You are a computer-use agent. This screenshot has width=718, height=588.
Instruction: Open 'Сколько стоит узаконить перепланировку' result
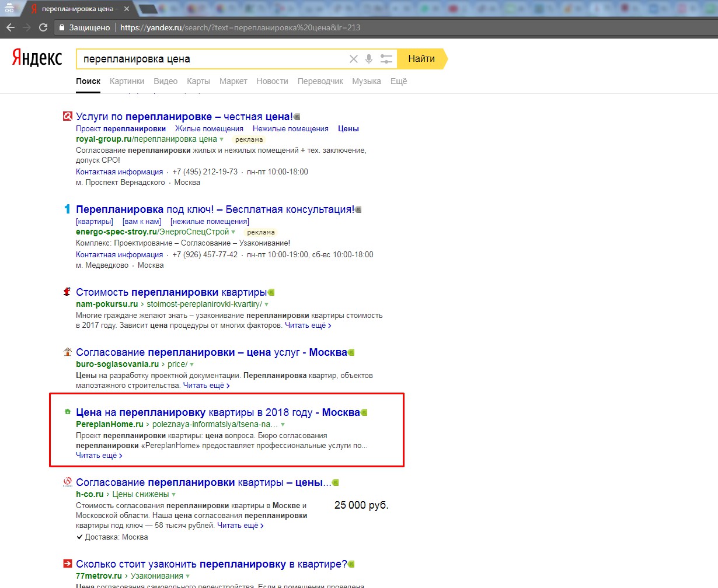coord(211,565)
